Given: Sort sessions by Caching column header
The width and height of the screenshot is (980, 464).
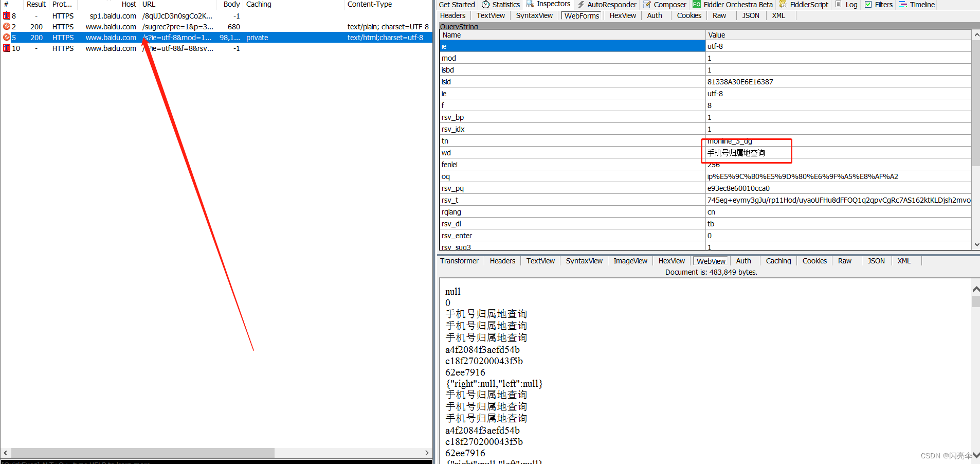Looking at the screenshot, I should tap(293, 4).
